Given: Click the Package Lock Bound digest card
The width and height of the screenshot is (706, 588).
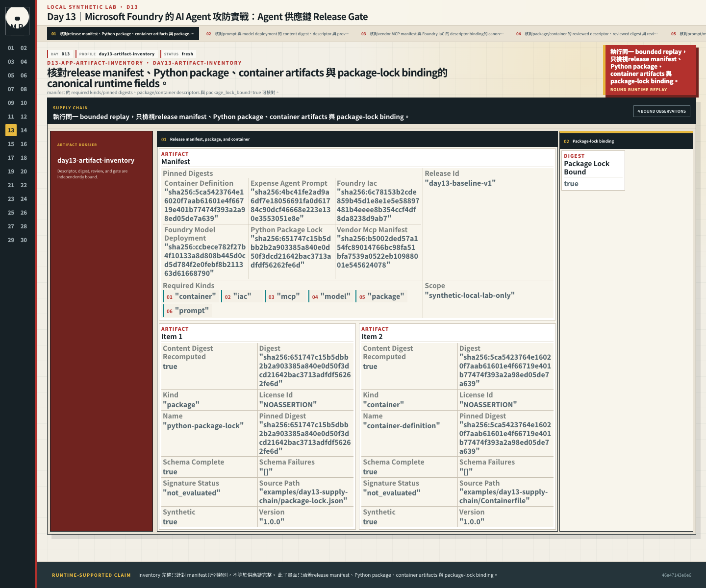Looking at the screenshot, I should pyautogui.click(x=593, y=170).
